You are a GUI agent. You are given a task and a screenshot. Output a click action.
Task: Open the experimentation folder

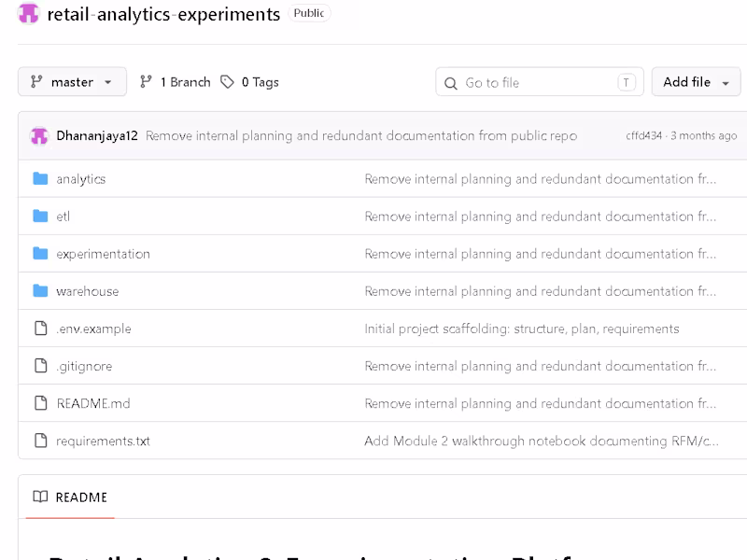pos(103,254)
